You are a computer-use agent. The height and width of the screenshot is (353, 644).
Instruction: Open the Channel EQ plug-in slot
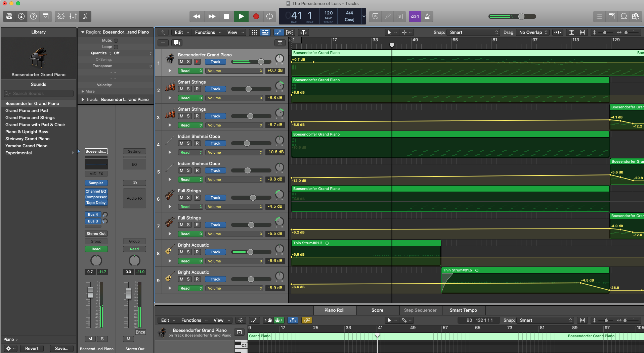click(96, 191)
